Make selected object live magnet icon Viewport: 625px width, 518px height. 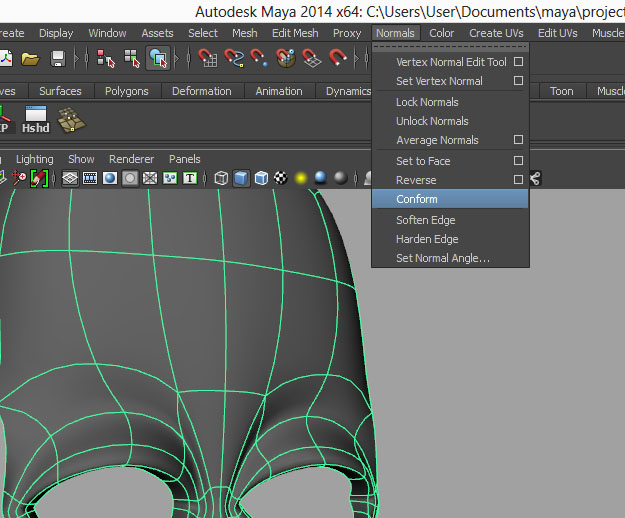(x=338, y=58)
